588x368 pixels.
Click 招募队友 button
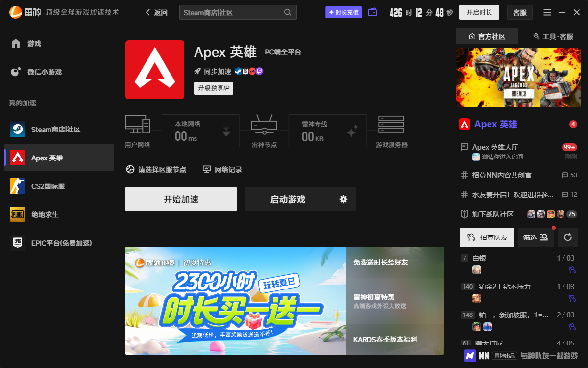pyautogui.click(x=487, y=237)
